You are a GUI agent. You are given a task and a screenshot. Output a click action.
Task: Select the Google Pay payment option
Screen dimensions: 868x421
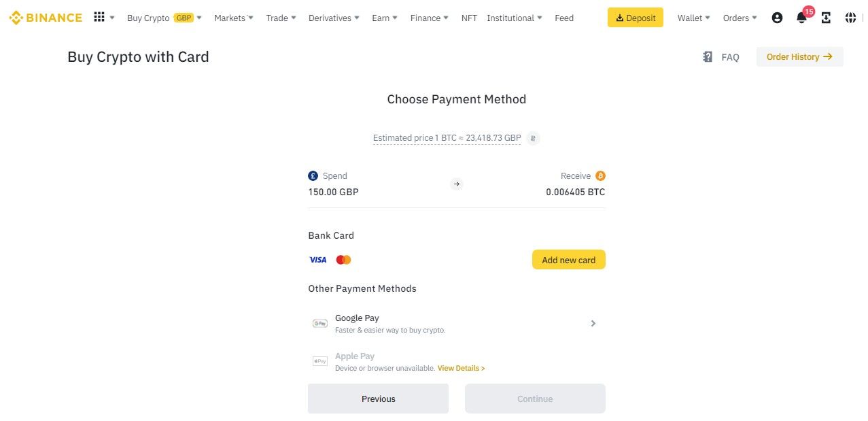pos(456,324)
